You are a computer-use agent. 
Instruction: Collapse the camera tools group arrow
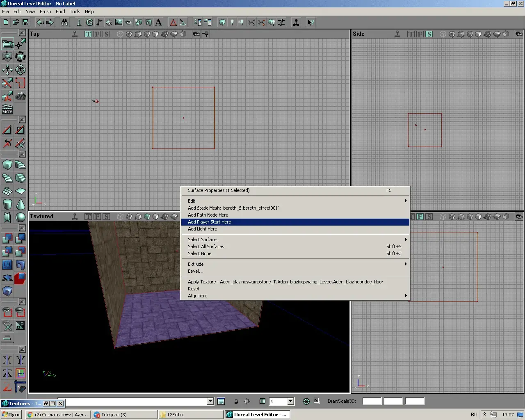(x=23, y=33)
